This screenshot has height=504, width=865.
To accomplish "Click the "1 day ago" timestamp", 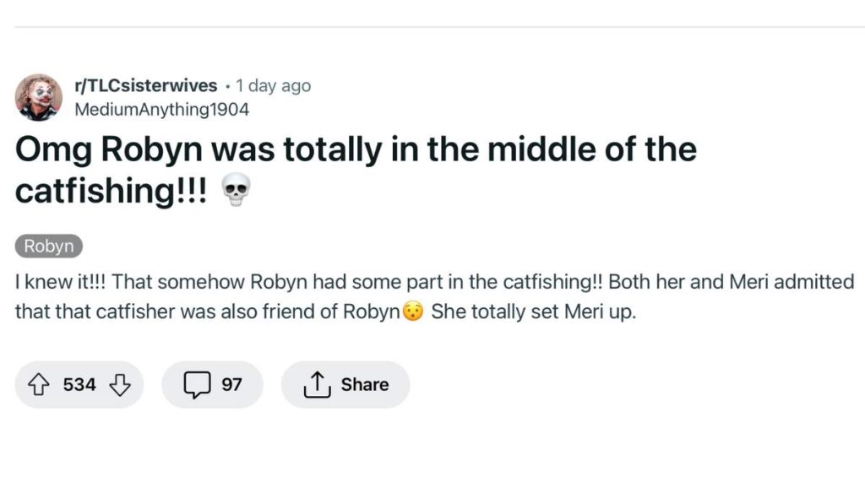I will click(x=274, y=85).
